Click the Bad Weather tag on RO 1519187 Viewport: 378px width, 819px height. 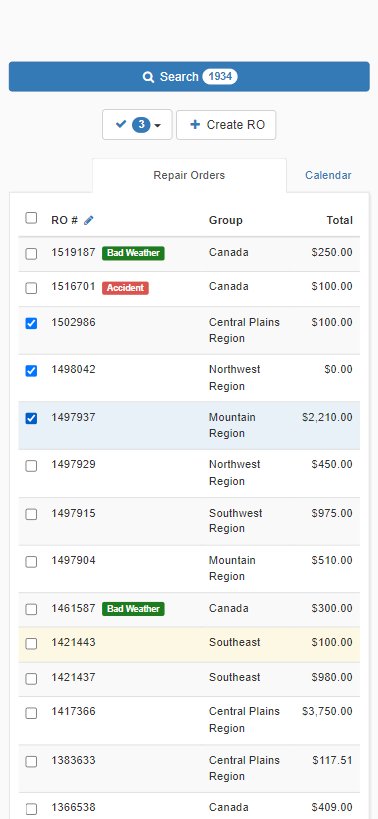click(x=133, y=253)
